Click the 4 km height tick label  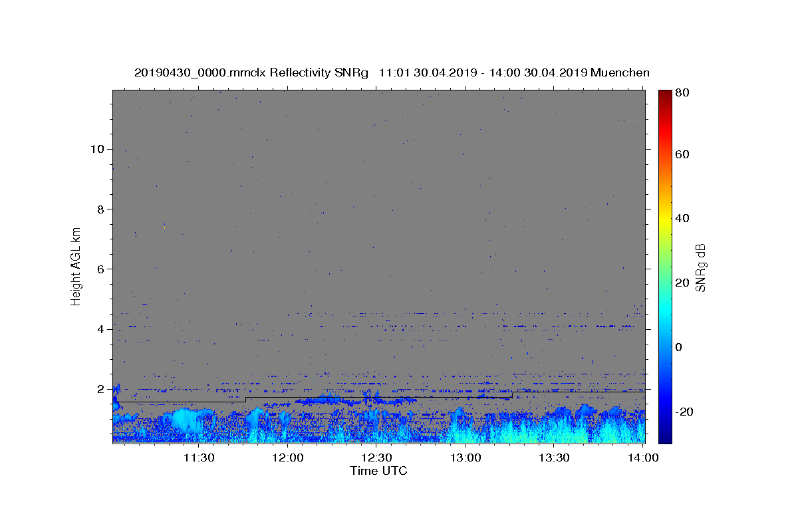pos(100,329)
